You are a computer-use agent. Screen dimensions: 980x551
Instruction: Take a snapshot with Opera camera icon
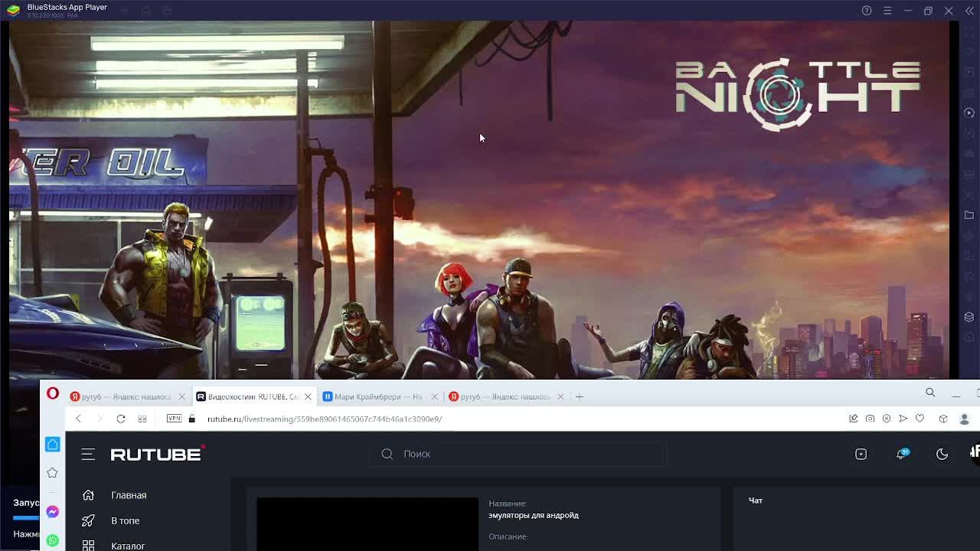[x=870, y=419]
